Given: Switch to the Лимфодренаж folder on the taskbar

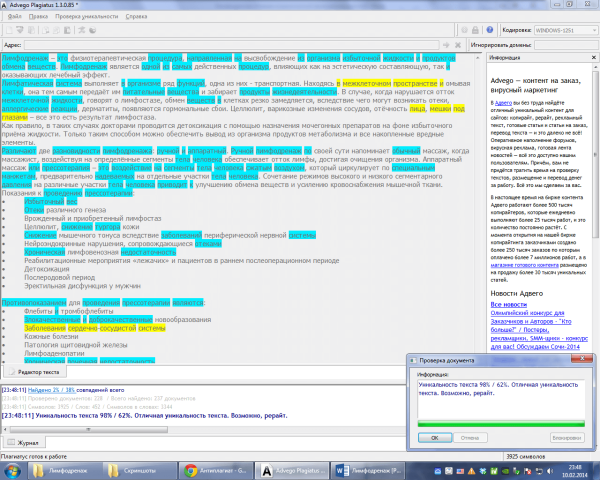Looking at the screenshot, I should [x=63, y=471].
